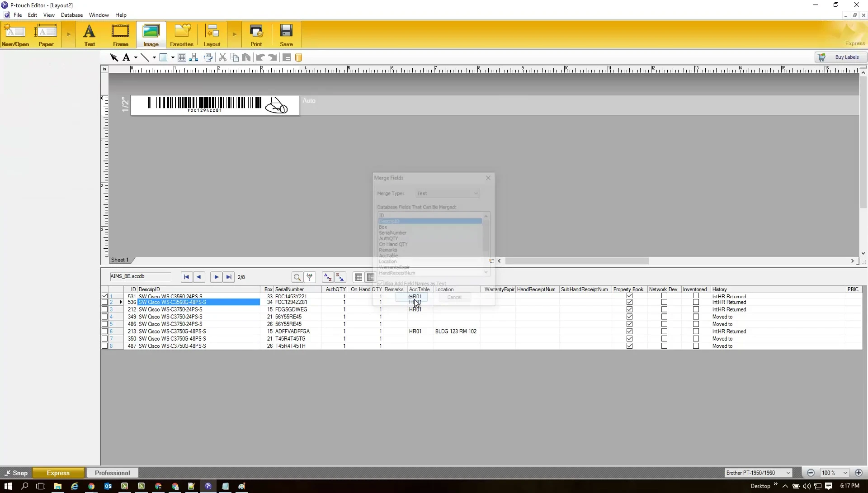The width and height of the screenshot is (868, 493).
Task: Open the Window menu
Action: pos(99,15)
